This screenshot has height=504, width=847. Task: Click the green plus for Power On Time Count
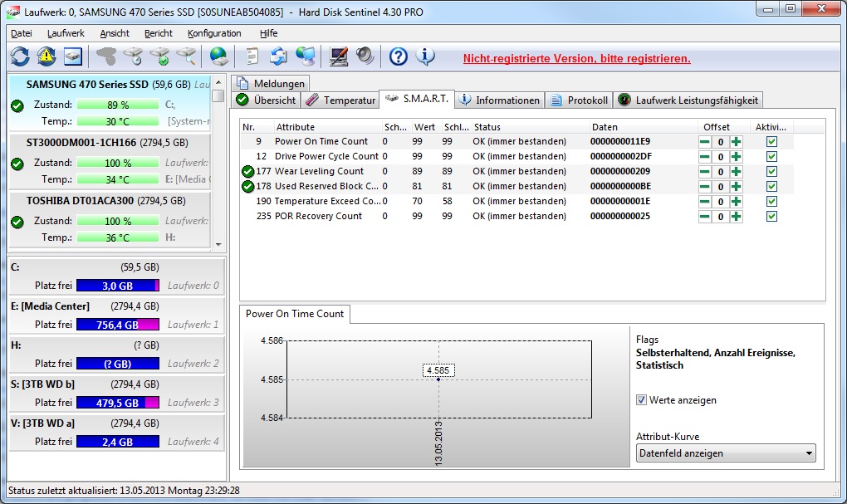click(x=737, y=142)
